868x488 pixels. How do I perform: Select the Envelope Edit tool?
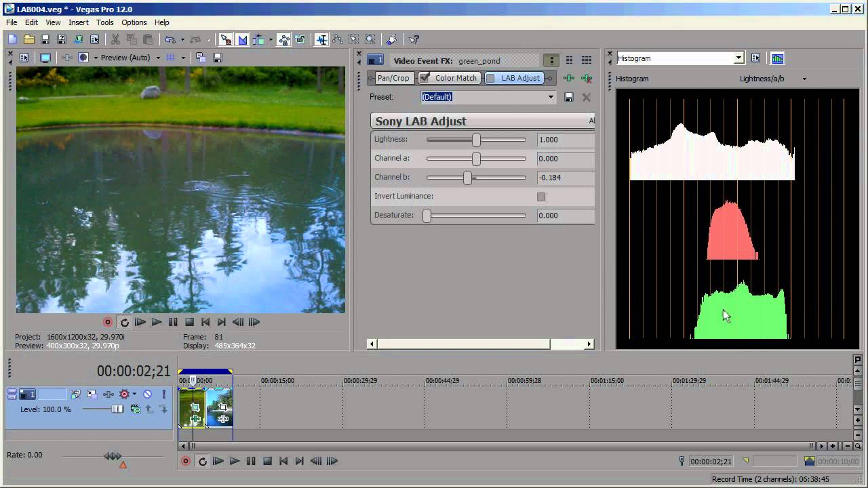coord(337,40)
